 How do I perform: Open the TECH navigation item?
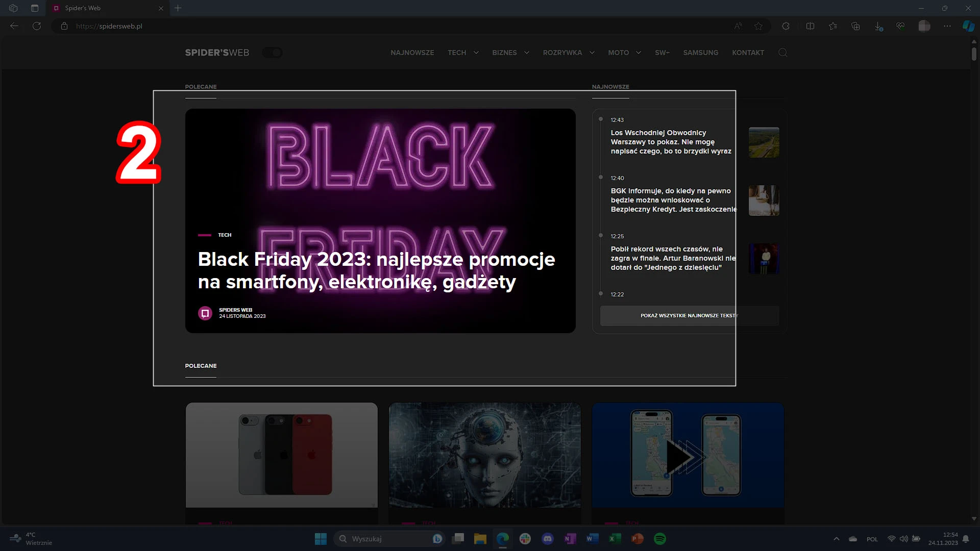pos(457,53)
